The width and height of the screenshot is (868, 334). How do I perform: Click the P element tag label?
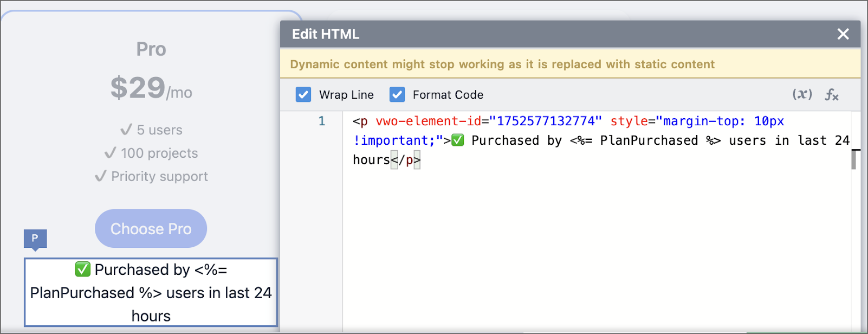point(35,239)
